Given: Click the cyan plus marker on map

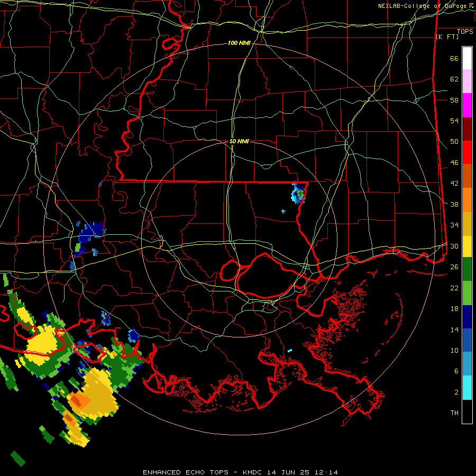Looking at the screenshot, I should tap(283, 211).
